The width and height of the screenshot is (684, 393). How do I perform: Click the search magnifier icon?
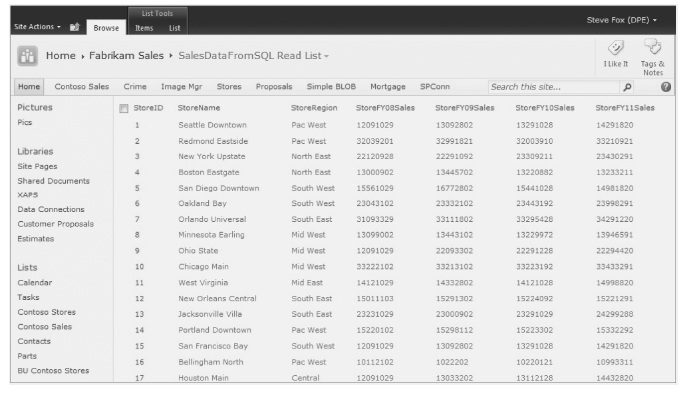tap(627, 87)
